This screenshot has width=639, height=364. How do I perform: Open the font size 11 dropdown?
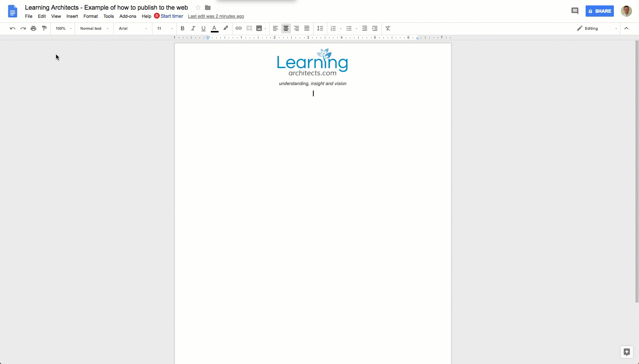[x=165, y=29]
